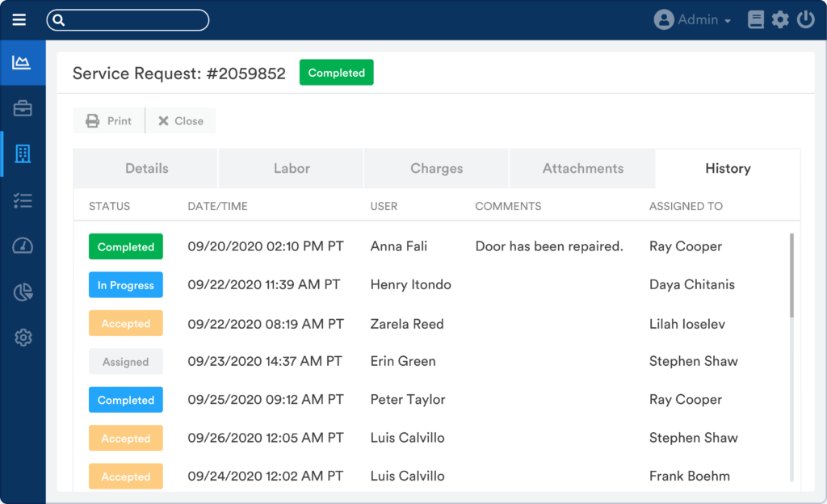Click user name Anna Fali
Viewport: 827px width, 504px height.
pyautogui.click(x=398, y=246)
